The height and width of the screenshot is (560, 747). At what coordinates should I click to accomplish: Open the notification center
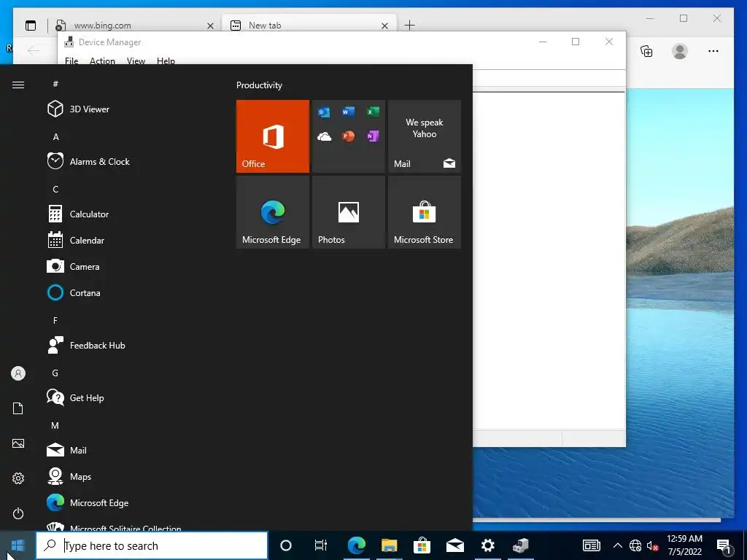pyautogui.click(x=724, y=545)
